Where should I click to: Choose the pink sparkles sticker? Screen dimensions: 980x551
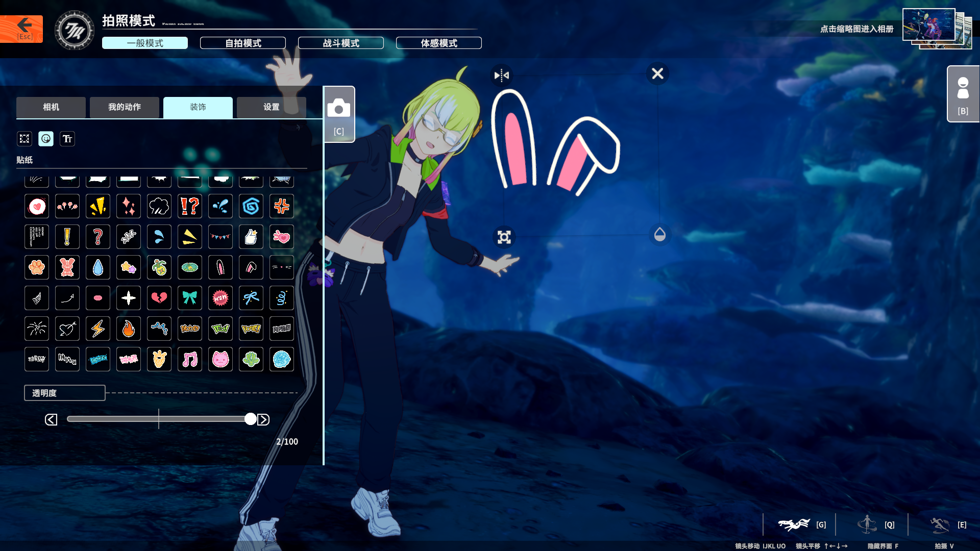129,206
